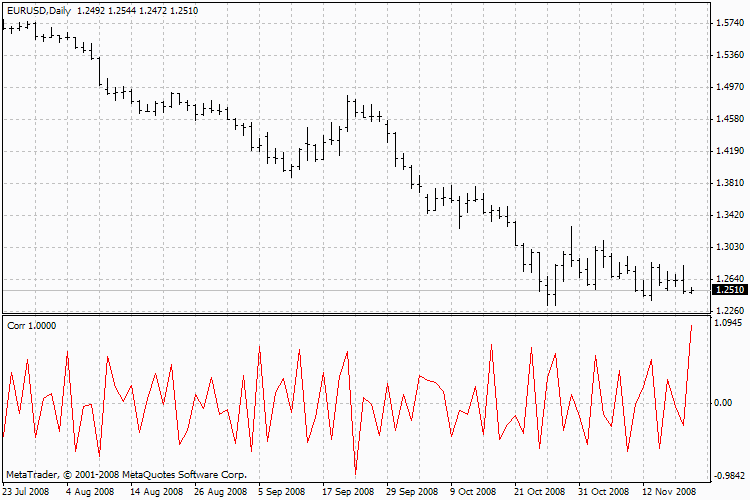Select the 23 Jul 2008 date marker

click(28, 492)
